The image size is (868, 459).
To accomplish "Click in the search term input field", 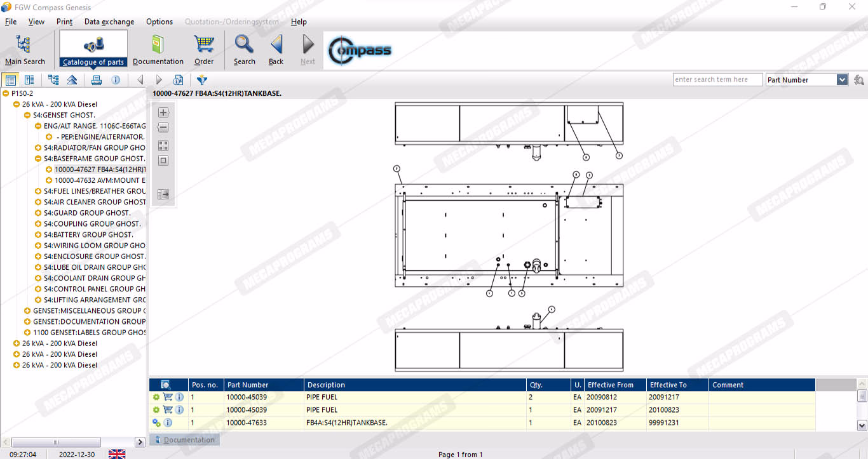I will pos(718,80).
